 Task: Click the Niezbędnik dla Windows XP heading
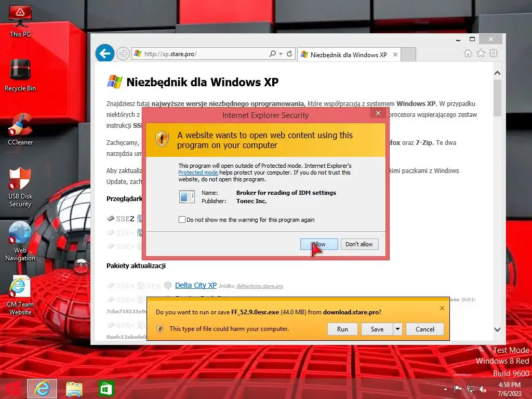pos(202,82)
